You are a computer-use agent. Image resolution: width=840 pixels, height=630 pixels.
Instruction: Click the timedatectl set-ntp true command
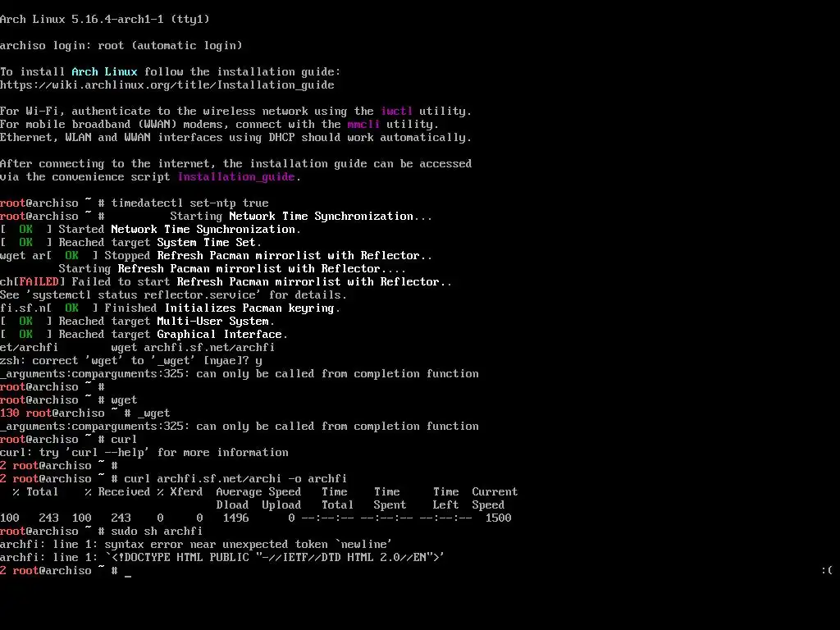(x=189, y=203)
